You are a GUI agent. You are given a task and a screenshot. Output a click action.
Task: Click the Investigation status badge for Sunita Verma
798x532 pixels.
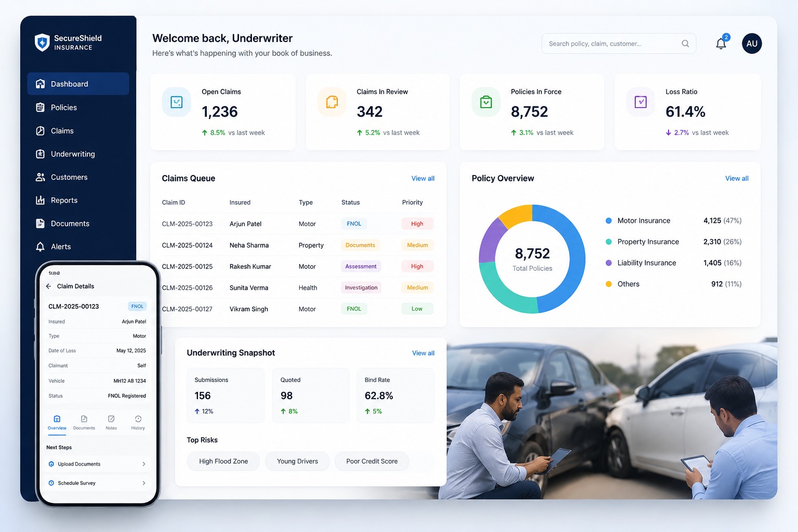click(361, 288)
